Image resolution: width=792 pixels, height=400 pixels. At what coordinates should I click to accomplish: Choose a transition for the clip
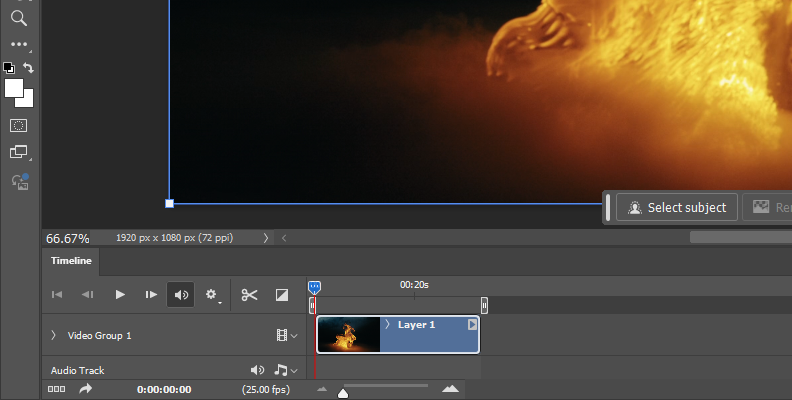[x=282, y=294]
